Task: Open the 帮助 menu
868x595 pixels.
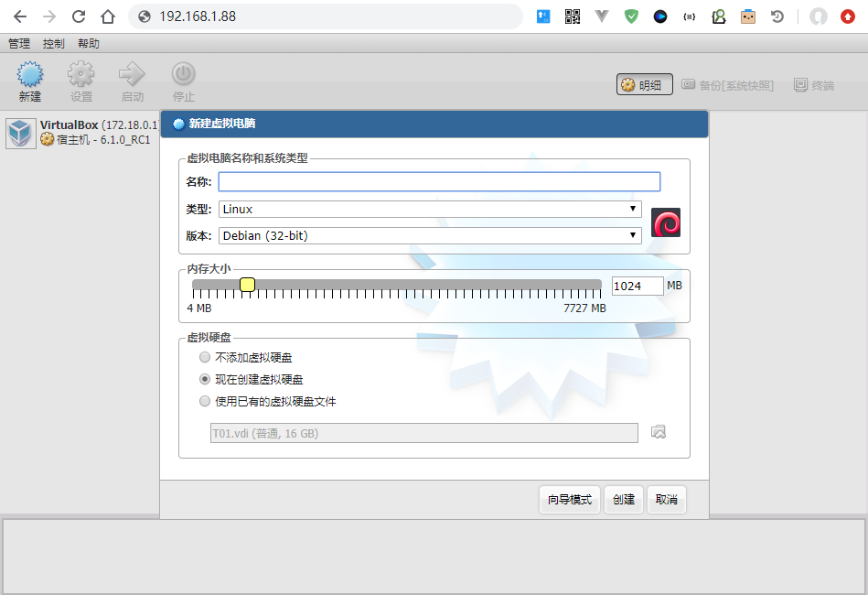Action: [89, 43]
